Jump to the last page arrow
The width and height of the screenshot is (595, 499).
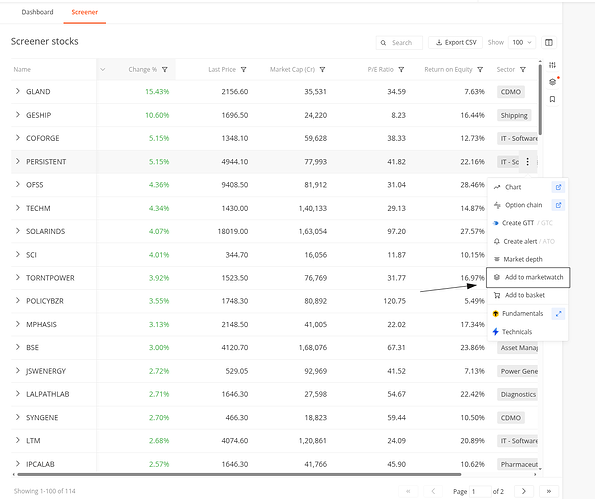[549, 491]
